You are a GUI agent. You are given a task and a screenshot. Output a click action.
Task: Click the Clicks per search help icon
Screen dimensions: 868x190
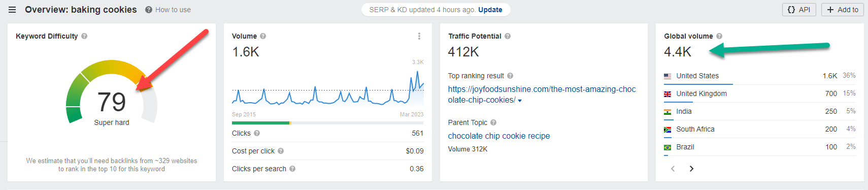tap(292, 169)
